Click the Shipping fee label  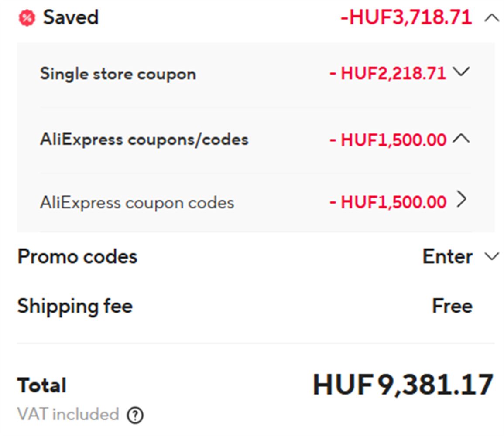75,306
